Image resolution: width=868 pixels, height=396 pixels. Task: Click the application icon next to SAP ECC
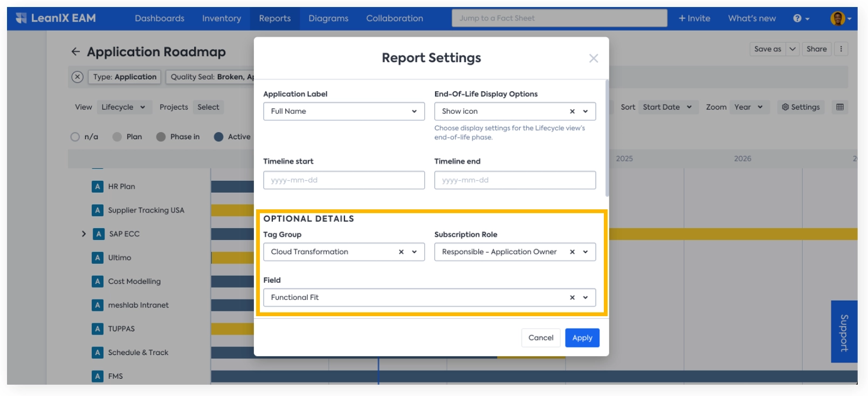coord(99,234)
